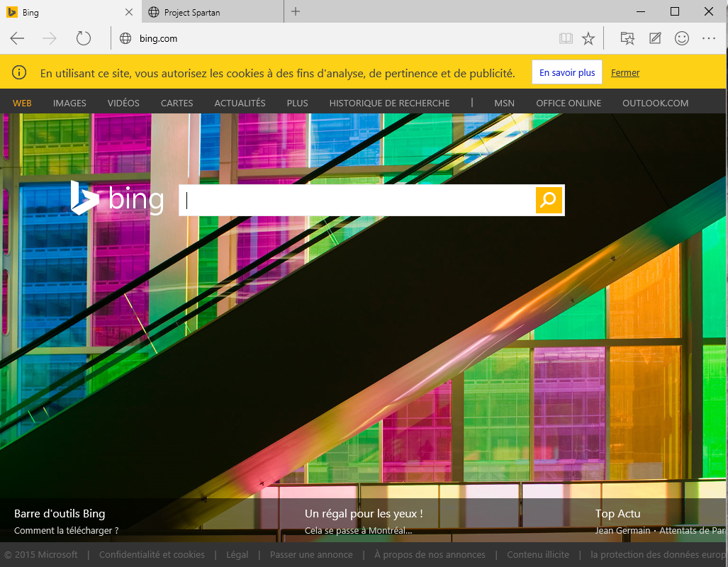This screenshot has width=728, height=567.
Task: Add bing.com to favorites star
Action: [x=588, y=38]
